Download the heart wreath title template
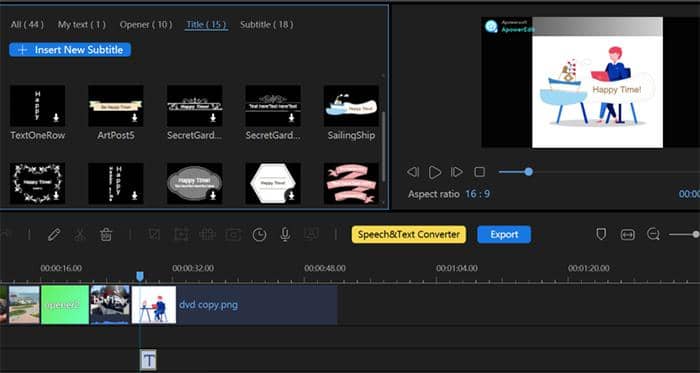The image size is (700, 373). tap(56, 195)
